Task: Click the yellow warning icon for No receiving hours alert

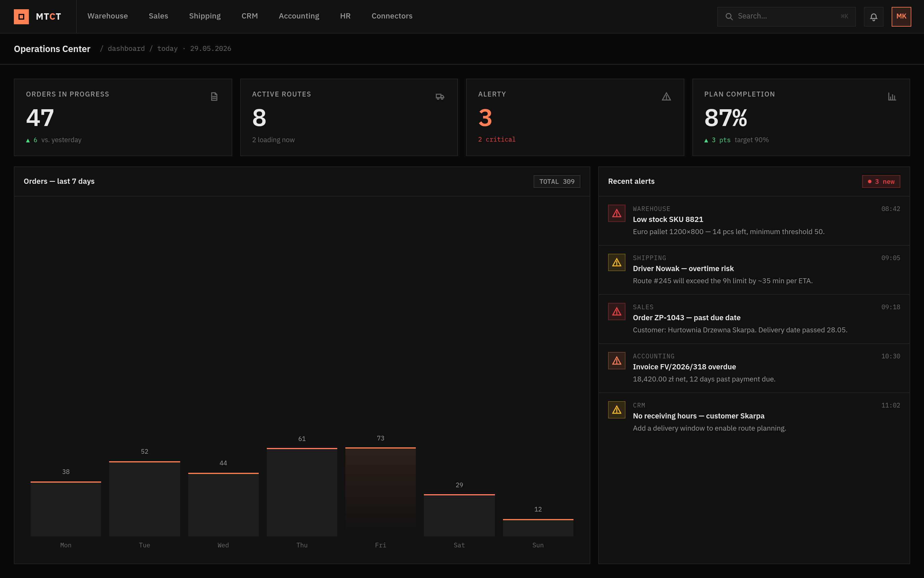Action: [617, 410]
